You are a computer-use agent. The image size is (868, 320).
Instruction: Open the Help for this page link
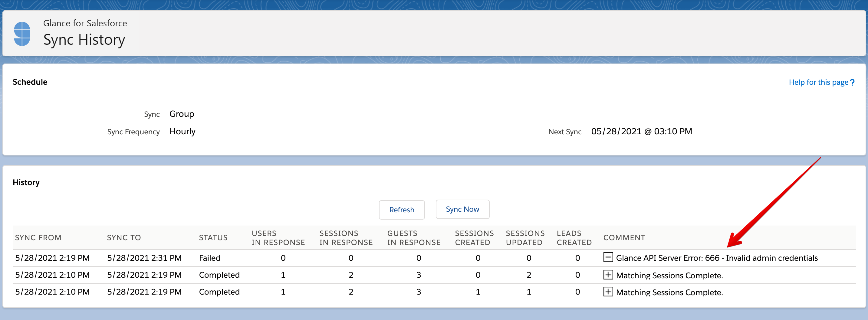pyautogui.click(x=818, y=83)
